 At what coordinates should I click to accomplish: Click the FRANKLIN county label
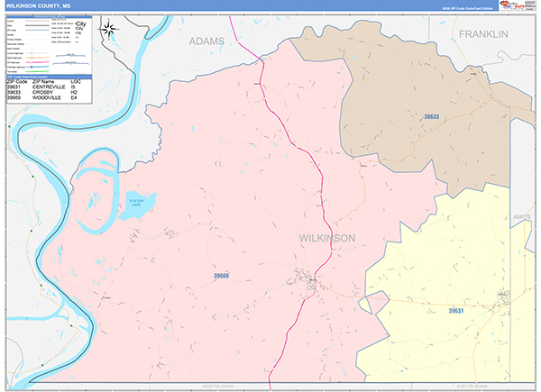(x=483, y=34)
